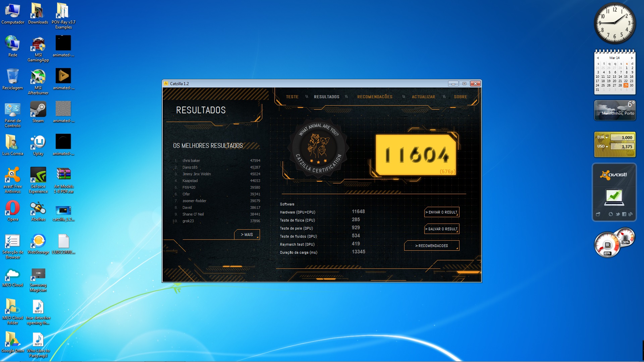Click Raymarch test (GPU) result row

pyautogui.click(x=323, y=244)
